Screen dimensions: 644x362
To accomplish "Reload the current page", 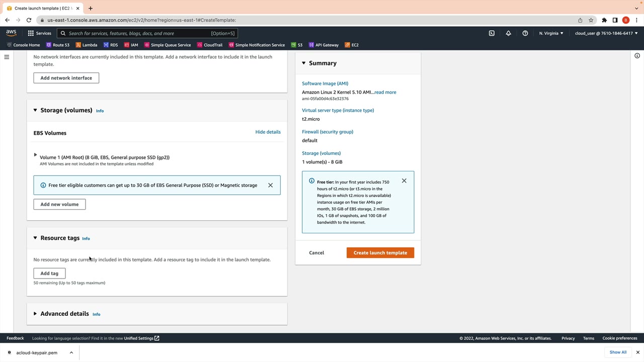I will (x=29, y=20).
